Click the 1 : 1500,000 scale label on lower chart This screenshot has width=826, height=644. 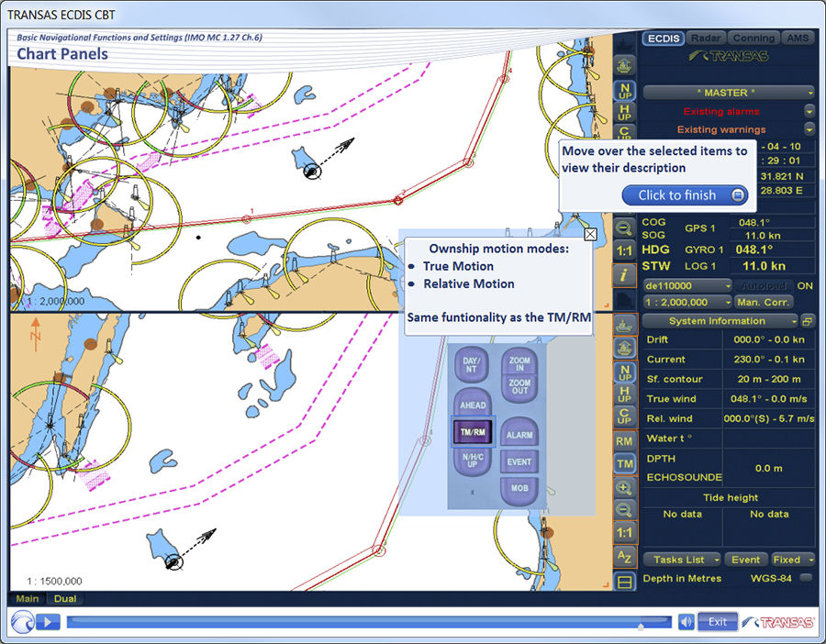click(54, 582)
